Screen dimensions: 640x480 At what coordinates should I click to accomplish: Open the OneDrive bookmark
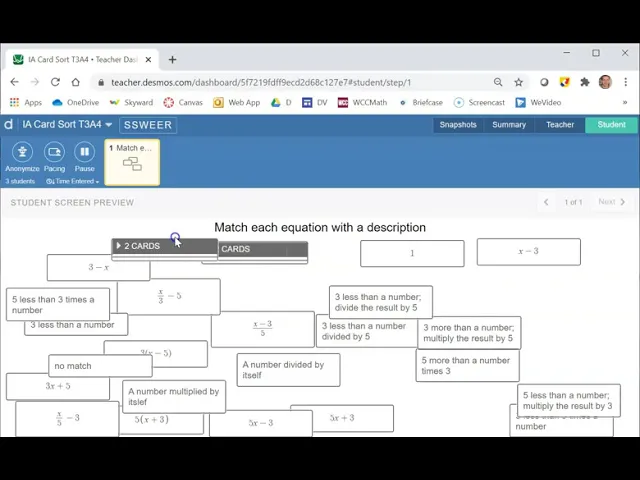point(76,102)
